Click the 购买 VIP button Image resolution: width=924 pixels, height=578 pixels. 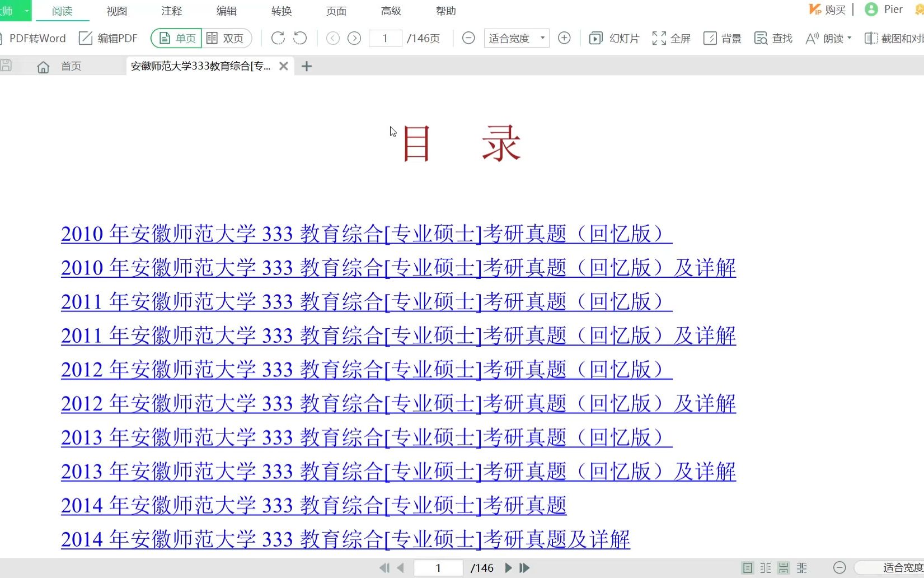[x=827, y=10]
